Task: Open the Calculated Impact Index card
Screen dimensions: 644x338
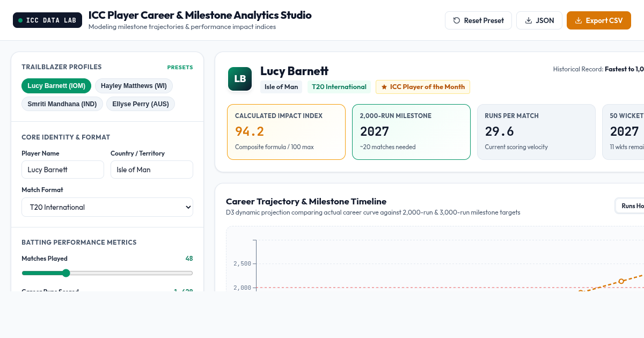Action: pyautogui.click(x=286, y=132)
